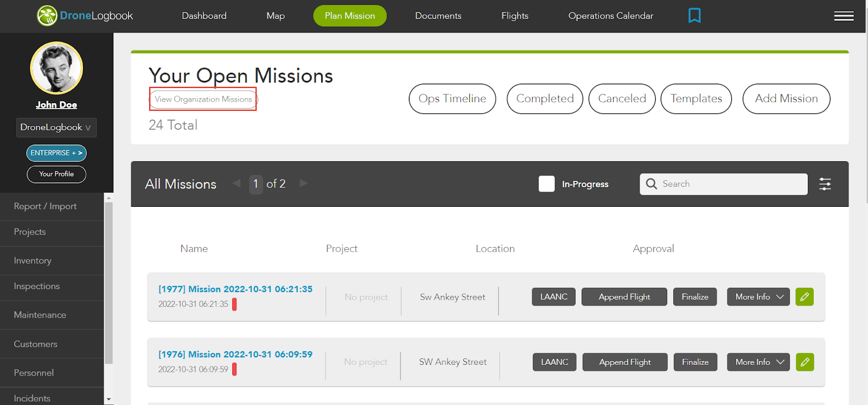Click 'Sw Ankey Street' location of mission 1977

pyautogui.click(x=452, y=297)
